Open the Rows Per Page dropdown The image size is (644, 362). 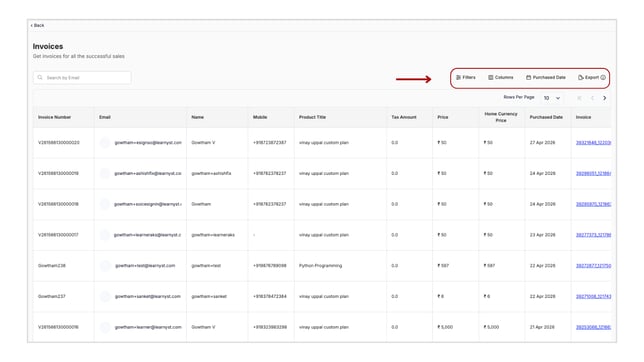(x=552, y=98)
